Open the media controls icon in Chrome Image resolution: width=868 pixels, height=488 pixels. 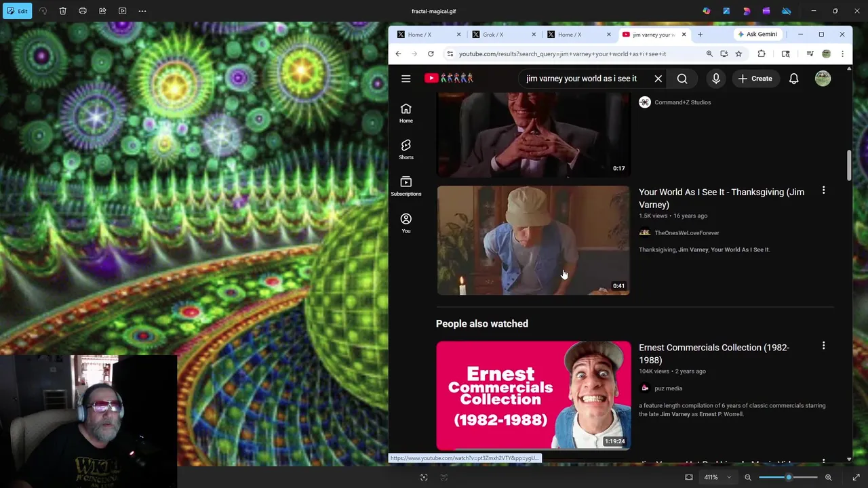[x=810, y=54]
